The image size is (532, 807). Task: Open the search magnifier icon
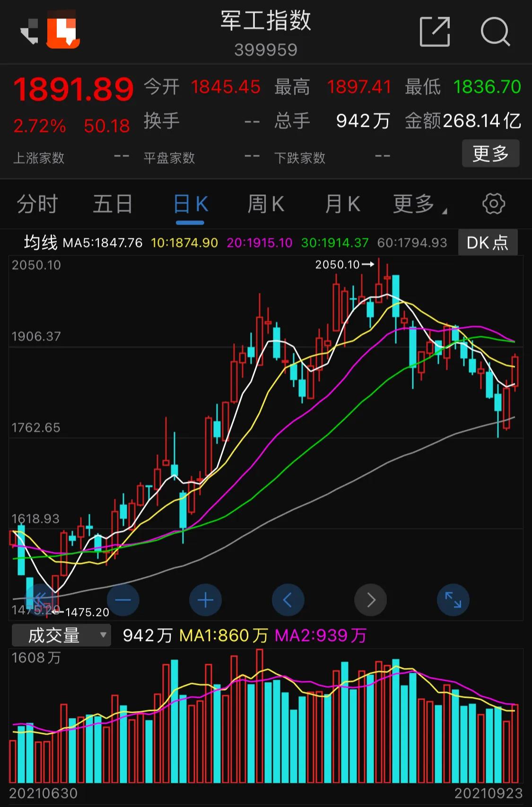tap(495, 32)
